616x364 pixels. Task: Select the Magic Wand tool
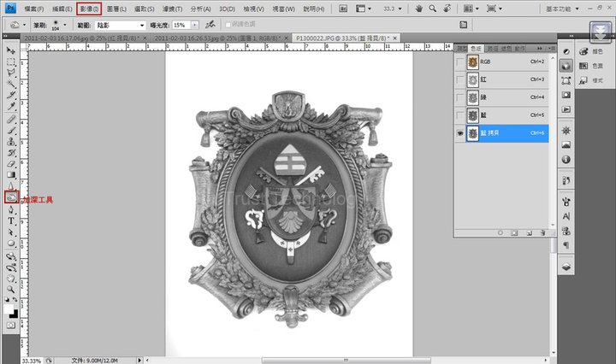pyautogui.click(x=11, y=84)
